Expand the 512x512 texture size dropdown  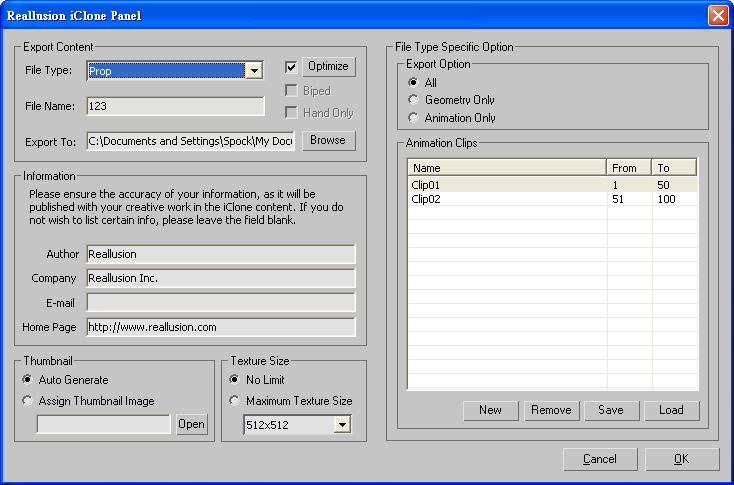343,425
